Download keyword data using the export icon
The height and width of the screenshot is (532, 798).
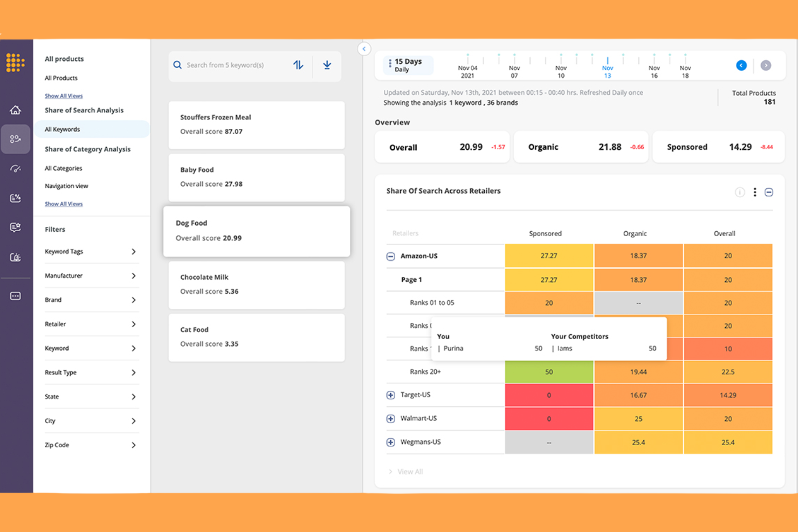(x=327, y=65)
